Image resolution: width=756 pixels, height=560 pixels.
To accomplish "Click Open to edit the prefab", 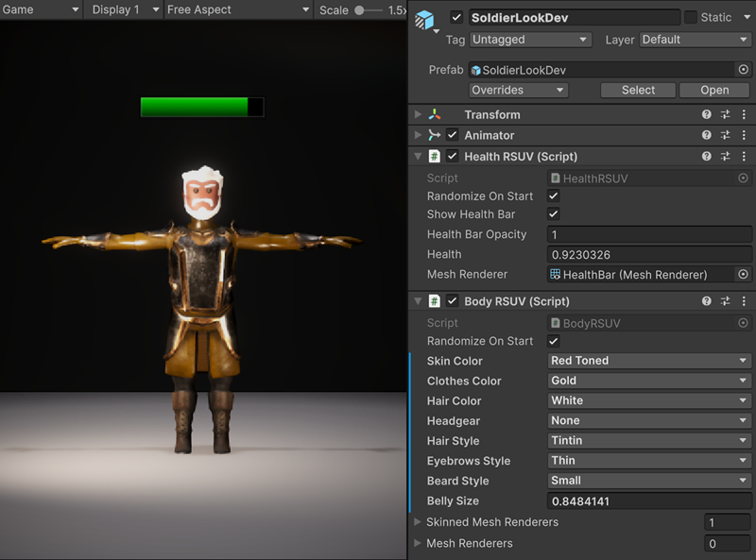I will tap(714, 89).
